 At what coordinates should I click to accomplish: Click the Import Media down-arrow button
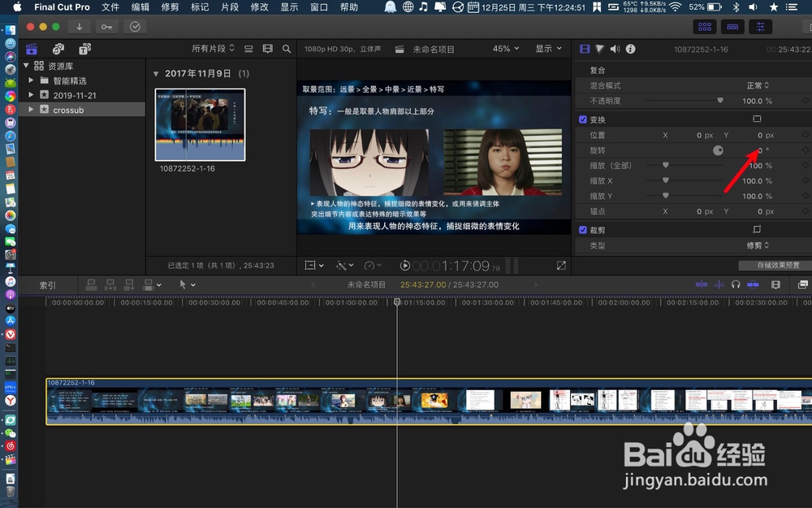[x=80, y=27]
